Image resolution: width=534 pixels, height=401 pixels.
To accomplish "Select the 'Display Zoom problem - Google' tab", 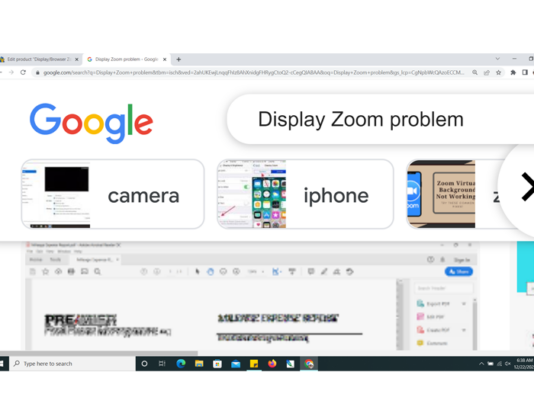I will (126, 59).
